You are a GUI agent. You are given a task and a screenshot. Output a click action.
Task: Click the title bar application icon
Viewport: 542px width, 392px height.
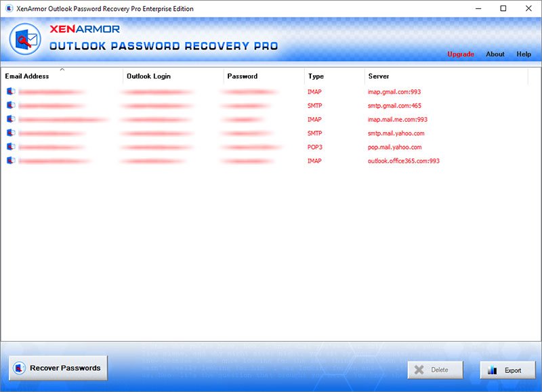click(x=8, y=9)
